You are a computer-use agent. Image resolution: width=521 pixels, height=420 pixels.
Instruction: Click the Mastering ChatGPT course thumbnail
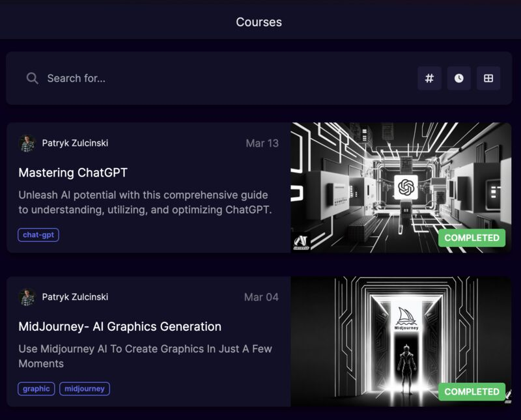(x=401, y=188)
